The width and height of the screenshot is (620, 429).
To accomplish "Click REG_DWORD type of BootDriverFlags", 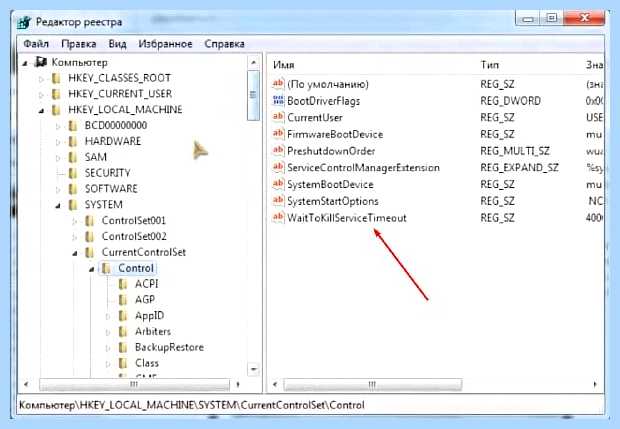I will coord(510,101).
